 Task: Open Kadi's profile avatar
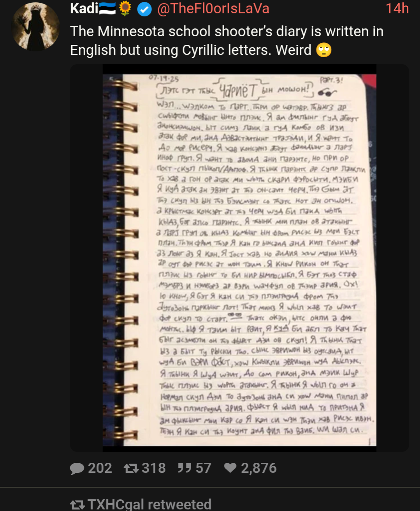click(x=36, y=26)
